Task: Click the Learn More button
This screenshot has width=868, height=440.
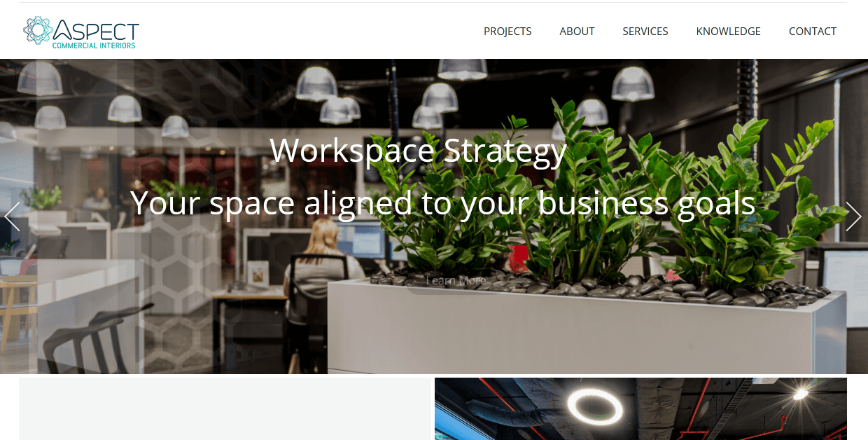Action: click(x=456, y=280)
